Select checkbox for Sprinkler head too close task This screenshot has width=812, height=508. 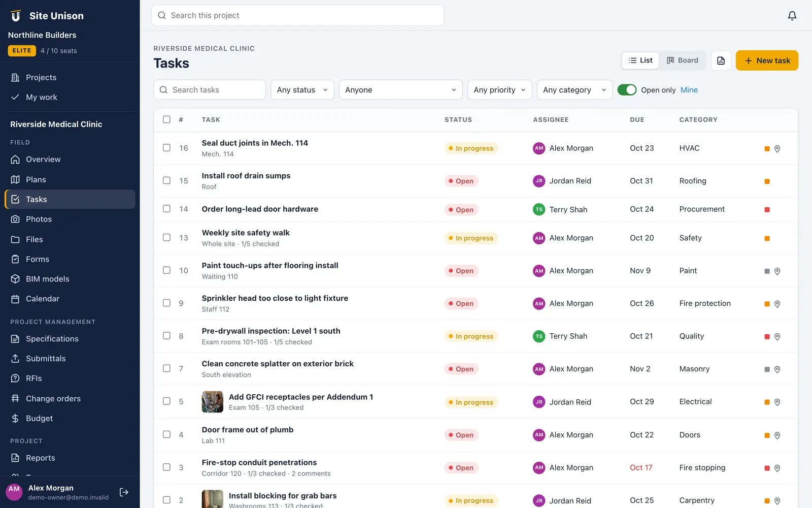coord(166,303)
